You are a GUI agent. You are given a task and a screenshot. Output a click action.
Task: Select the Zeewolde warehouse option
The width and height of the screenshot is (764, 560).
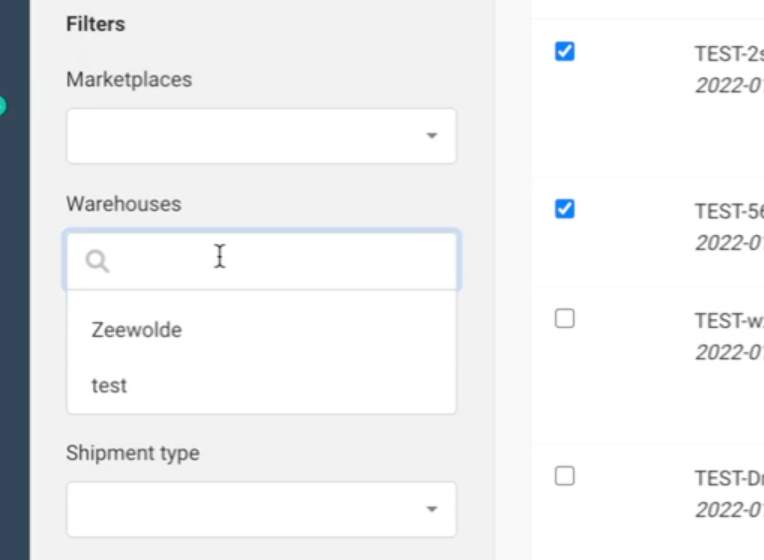pos(137,330)
